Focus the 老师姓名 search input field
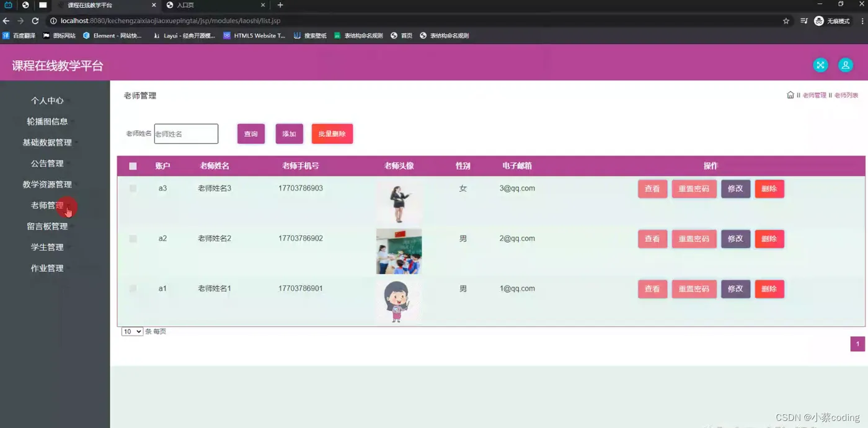The image size is (868, 428). click(x=186, y=134)
